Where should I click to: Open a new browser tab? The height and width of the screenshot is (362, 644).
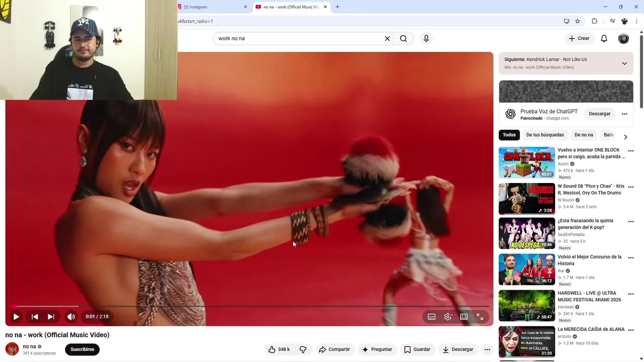point(337,7)
